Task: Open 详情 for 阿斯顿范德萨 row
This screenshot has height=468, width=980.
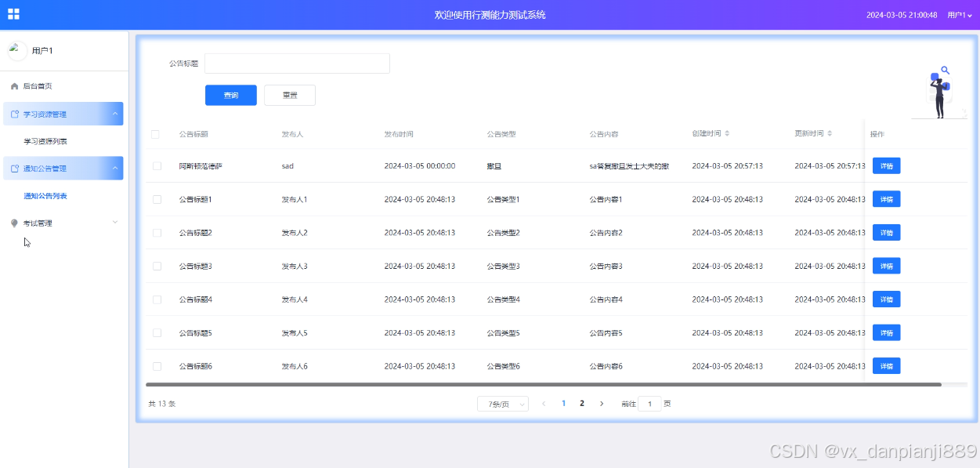Action: (887, 166)
